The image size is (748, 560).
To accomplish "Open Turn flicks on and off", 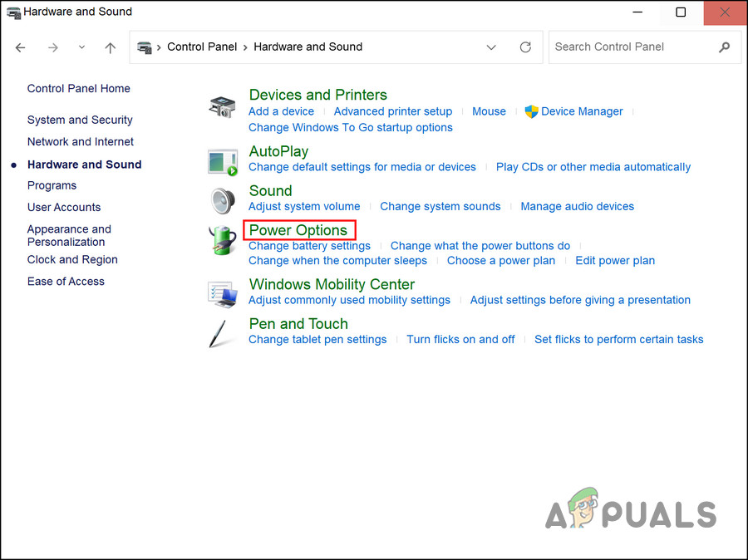I will (x=460, y=339).
